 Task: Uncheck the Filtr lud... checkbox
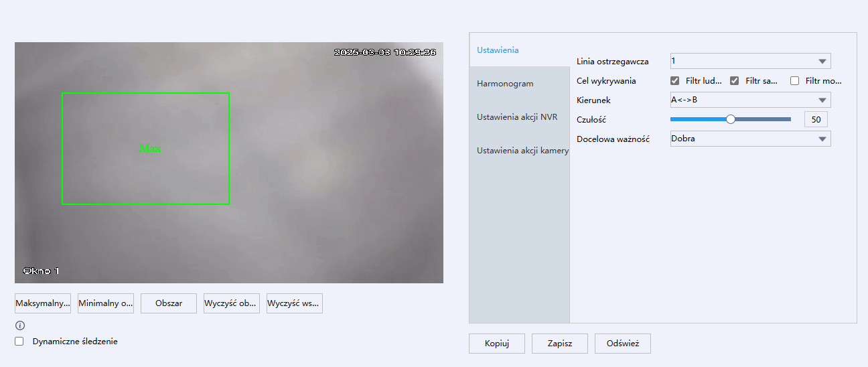(x=675, y=81)
